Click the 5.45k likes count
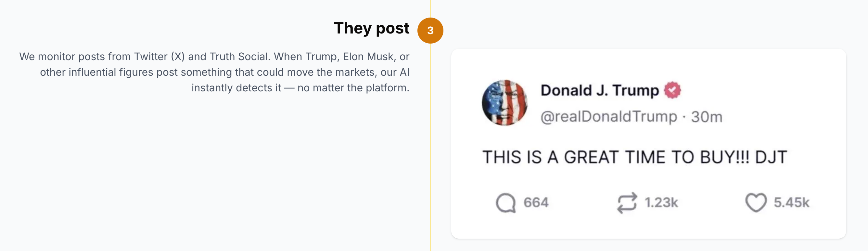 pos(791,203)
